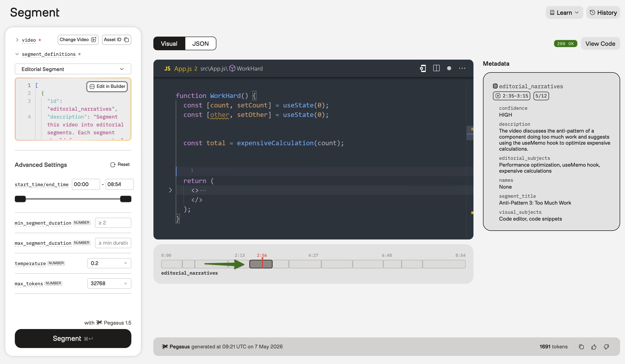This screenshot has width=625, height=364.
Task: Click the start time field showing 00:00
Action: tap(86, 184)
